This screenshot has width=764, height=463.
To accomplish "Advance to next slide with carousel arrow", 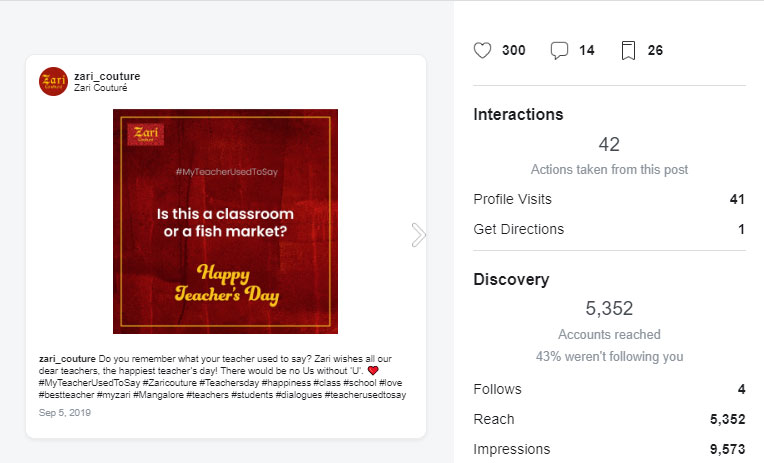I will point(418,235).
